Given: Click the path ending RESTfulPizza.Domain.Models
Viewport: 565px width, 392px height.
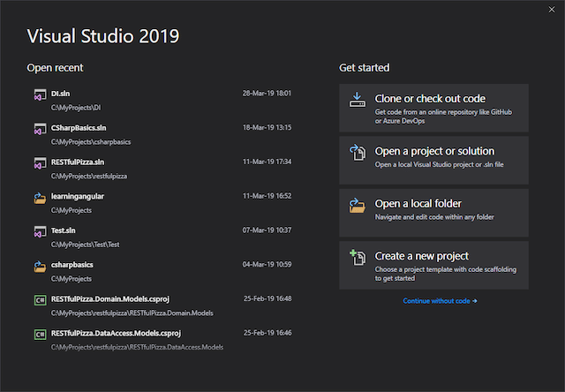Looking at the screenshot, I should point(132,313).
